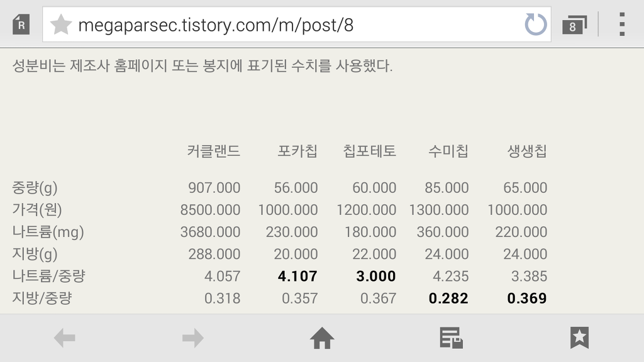The width and height of the screenshot is (644, 362).
Task: Select the bold 0.369 value
Action: 526,299
